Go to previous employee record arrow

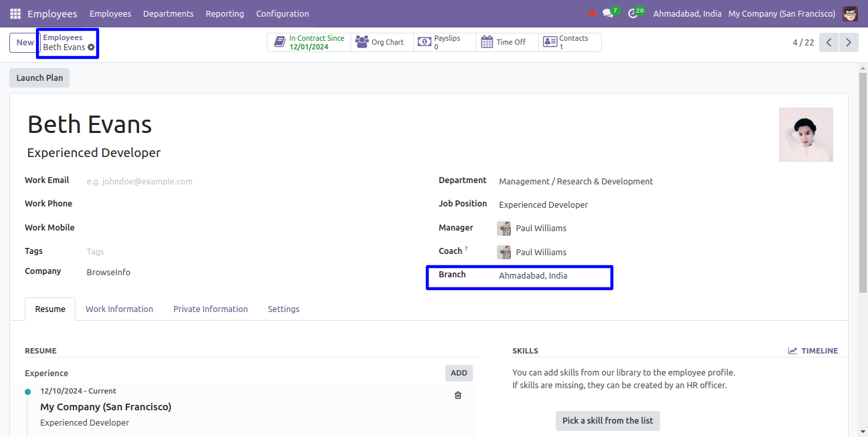pos(829,42)
